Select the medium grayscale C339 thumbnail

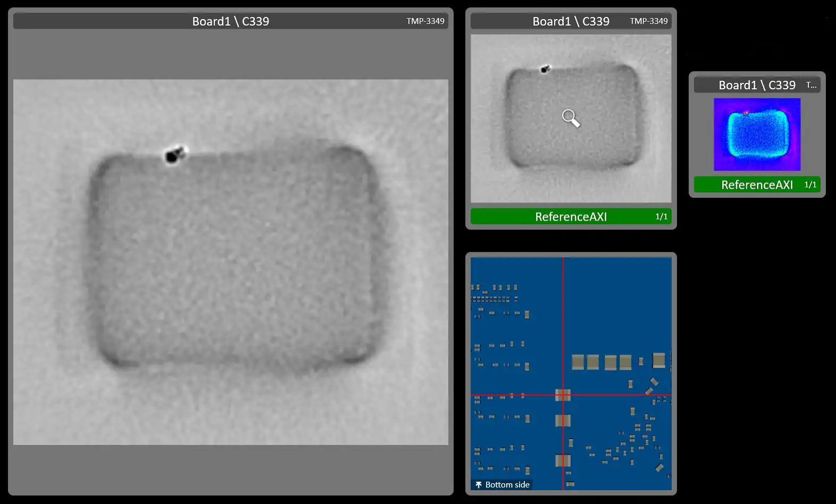tap(571, 119)
